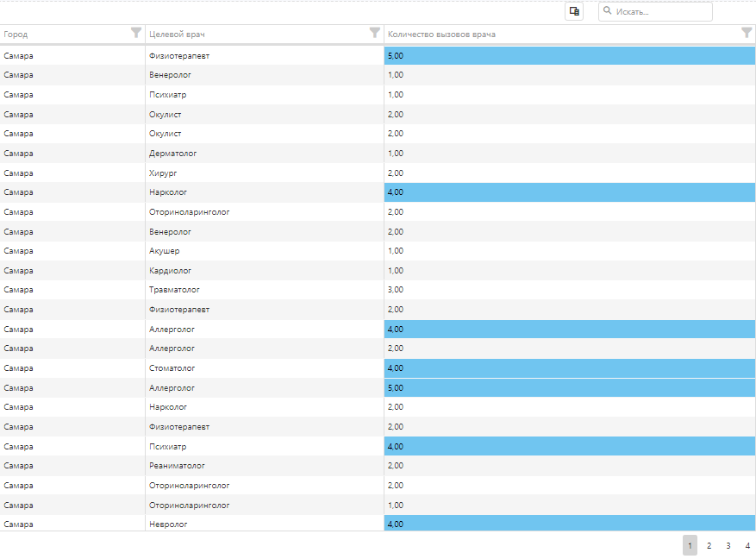Select the Реаниматолог cell
The width and height of the screenshot is (756, 559).
coord(177,466)
